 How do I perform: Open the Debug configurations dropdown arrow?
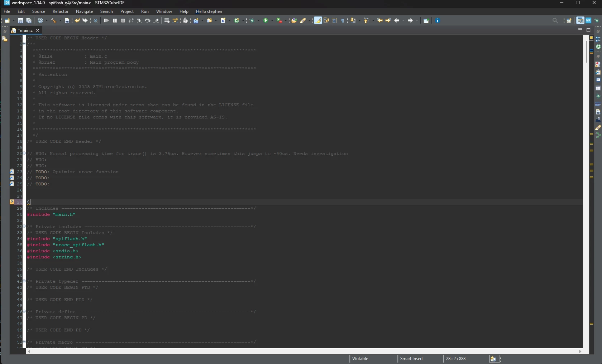click(258, 21)
